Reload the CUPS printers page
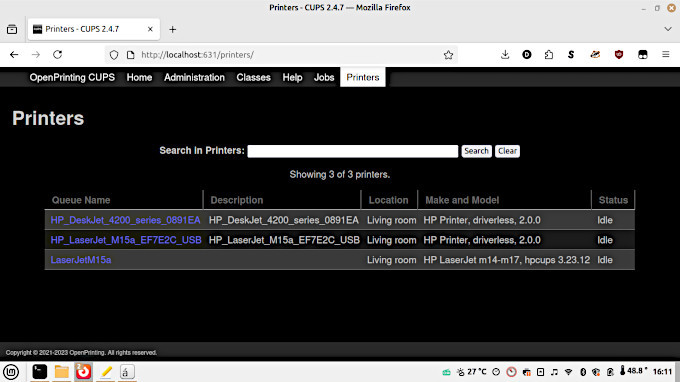 click(57, 55)
